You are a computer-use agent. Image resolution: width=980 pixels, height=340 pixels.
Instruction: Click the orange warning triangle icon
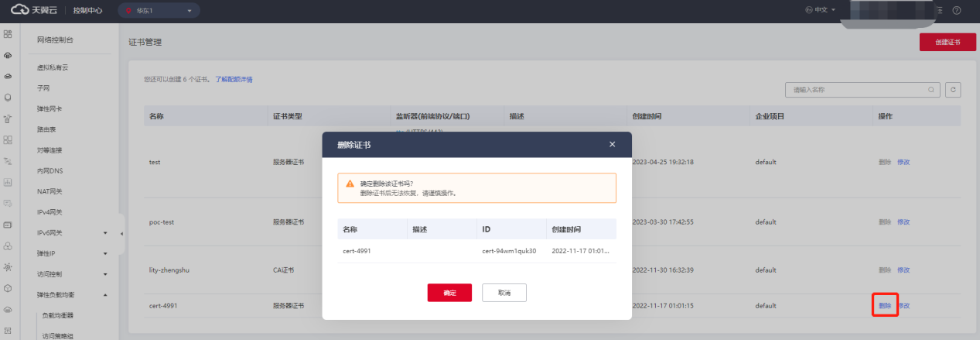[350, 184]
